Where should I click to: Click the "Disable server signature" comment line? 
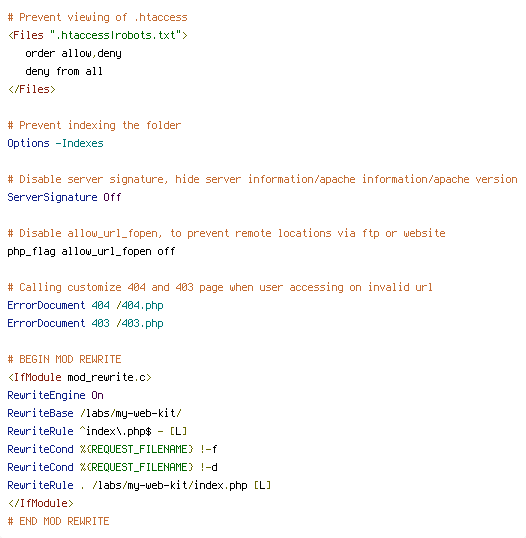pos(262,179)
